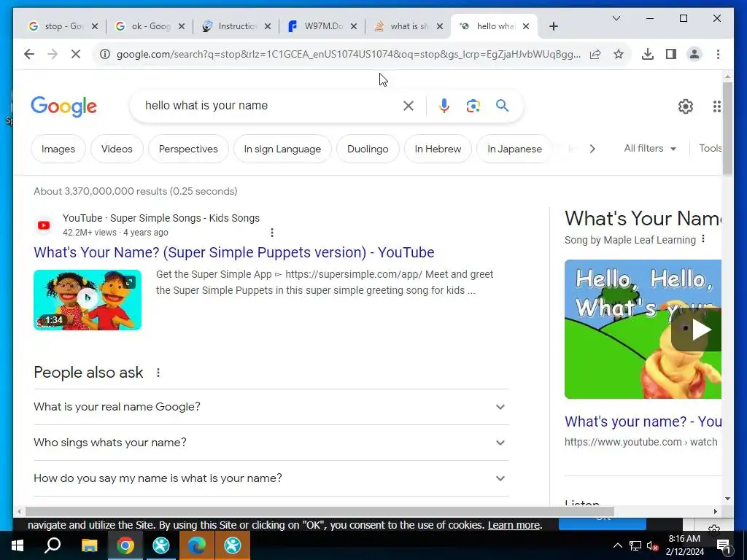Open the Tools option
The width and height of the screenshot is (747, 560).
(710, 149)
